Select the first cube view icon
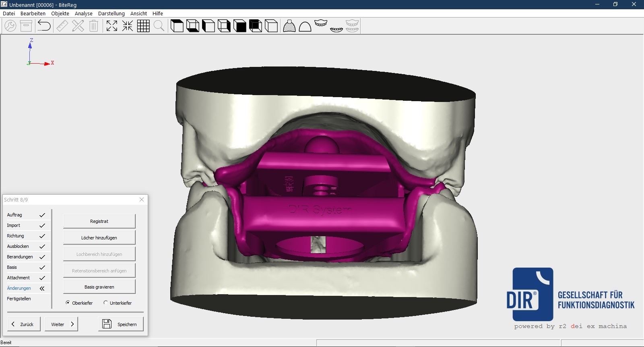 click(177, 26)
